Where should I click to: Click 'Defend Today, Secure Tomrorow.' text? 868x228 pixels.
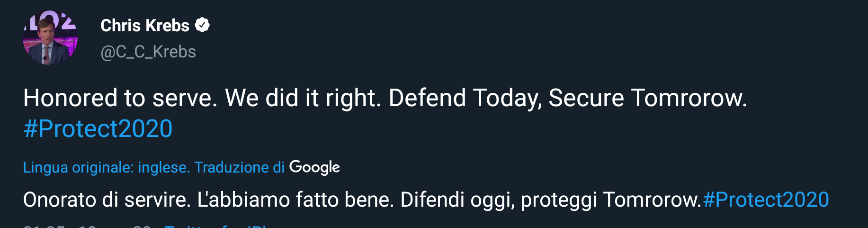coord(567,98)
